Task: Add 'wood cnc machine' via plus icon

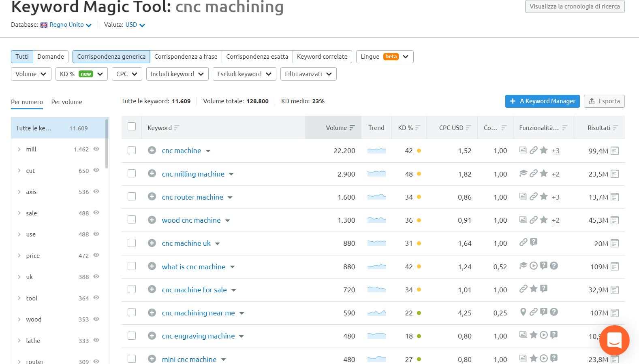Action: pyautogui.click(x=152, y=220)
